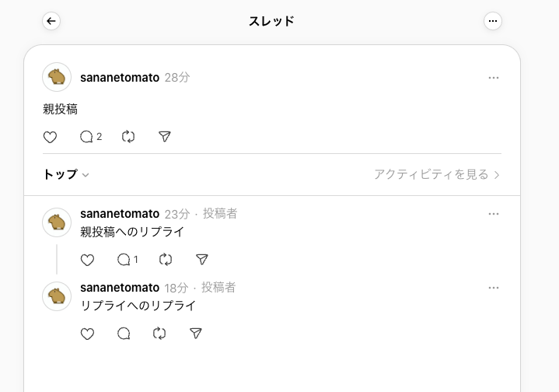Open more options for 23分 reply

click(494, 214)
